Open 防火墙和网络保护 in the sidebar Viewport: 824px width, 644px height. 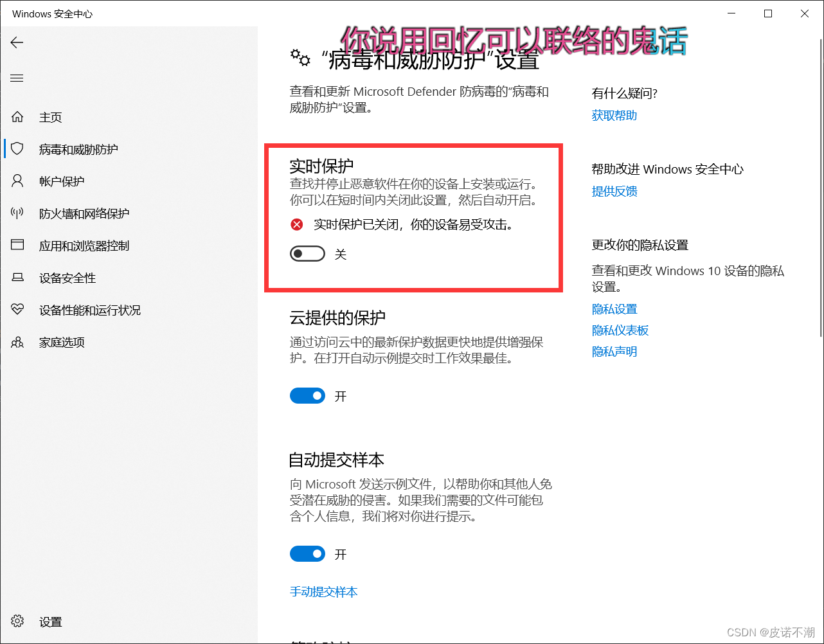coord(84,213)
